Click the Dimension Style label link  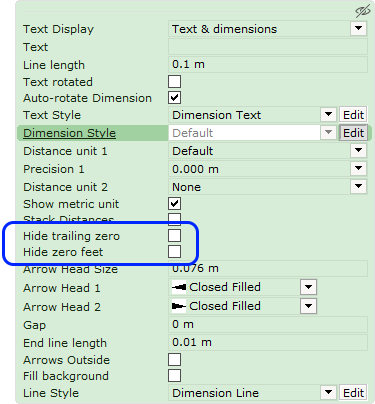69,133
